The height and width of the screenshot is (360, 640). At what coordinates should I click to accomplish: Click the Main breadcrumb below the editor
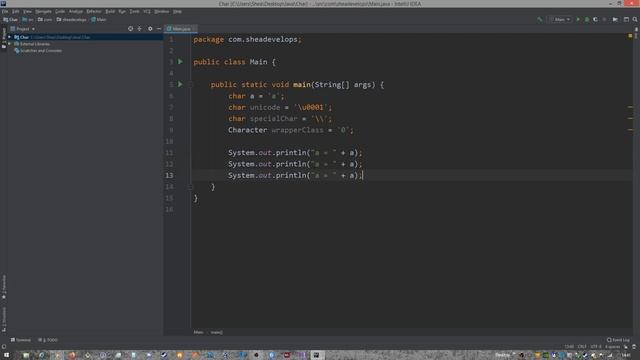(x=198, y=332)
